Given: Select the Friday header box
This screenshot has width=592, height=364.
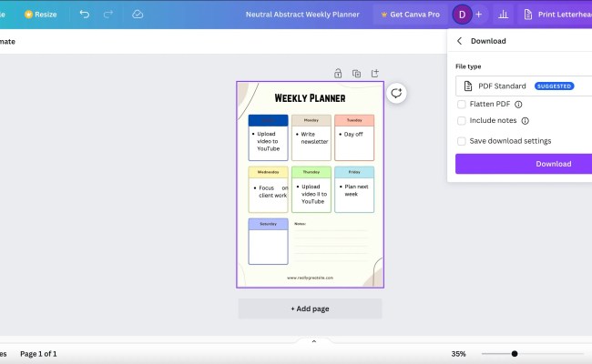Looking at the screenshot, I should (x=354, y=172).
